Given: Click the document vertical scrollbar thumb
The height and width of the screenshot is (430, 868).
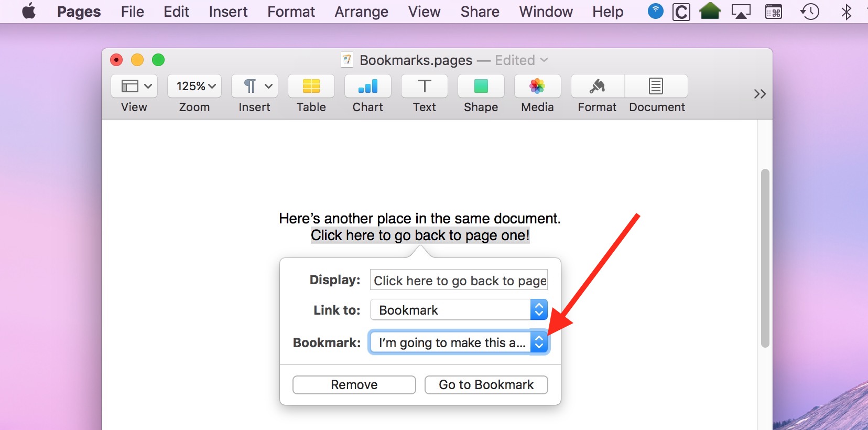Looking at the screenshot, I should tap(765, 258).
